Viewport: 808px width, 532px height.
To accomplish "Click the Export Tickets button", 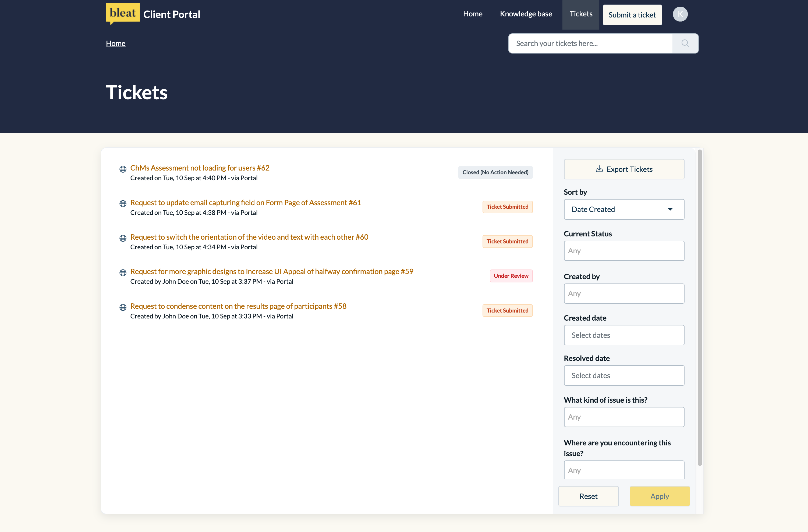I will click(624, 169).
